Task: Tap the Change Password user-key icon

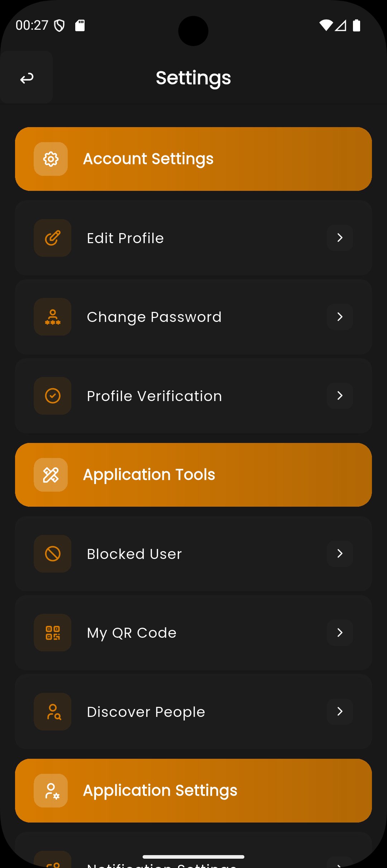Action: pyautogui.click(x=53, y=317)
